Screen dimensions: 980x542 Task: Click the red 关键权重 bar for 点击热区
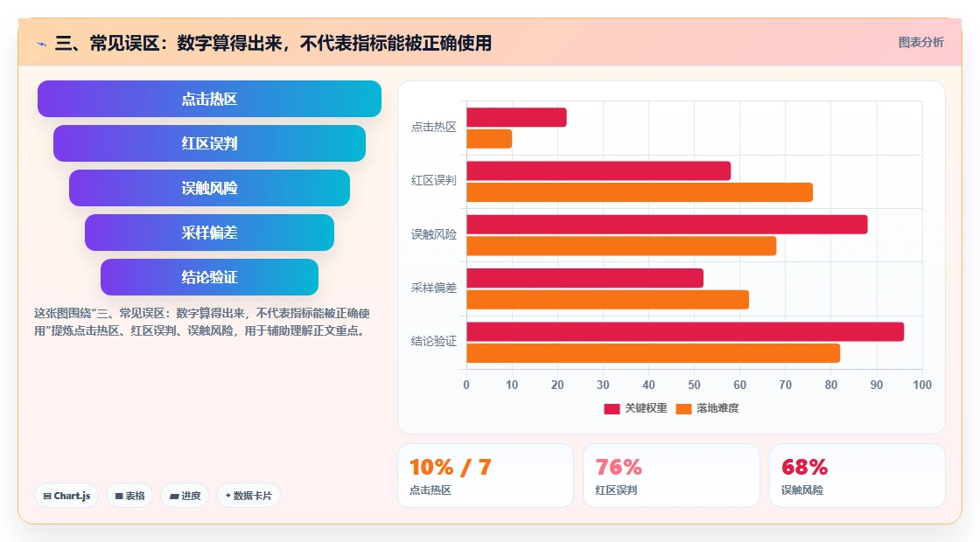pyautogui.click(x=516, y=117)
